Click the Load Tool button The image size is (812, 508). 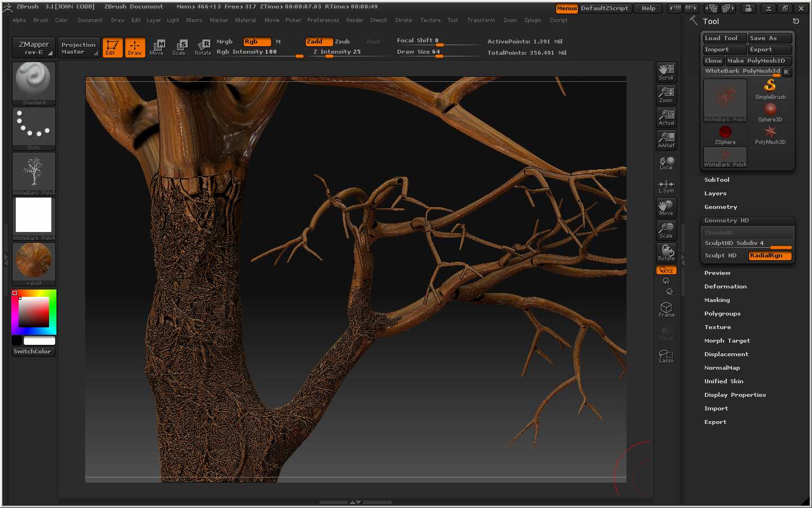point(725,38)
